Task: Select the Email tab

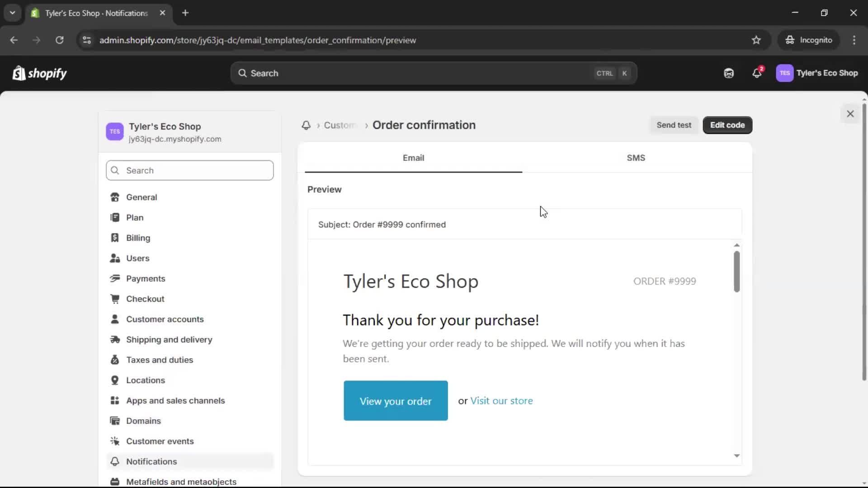Action: (x=413, y=158)
